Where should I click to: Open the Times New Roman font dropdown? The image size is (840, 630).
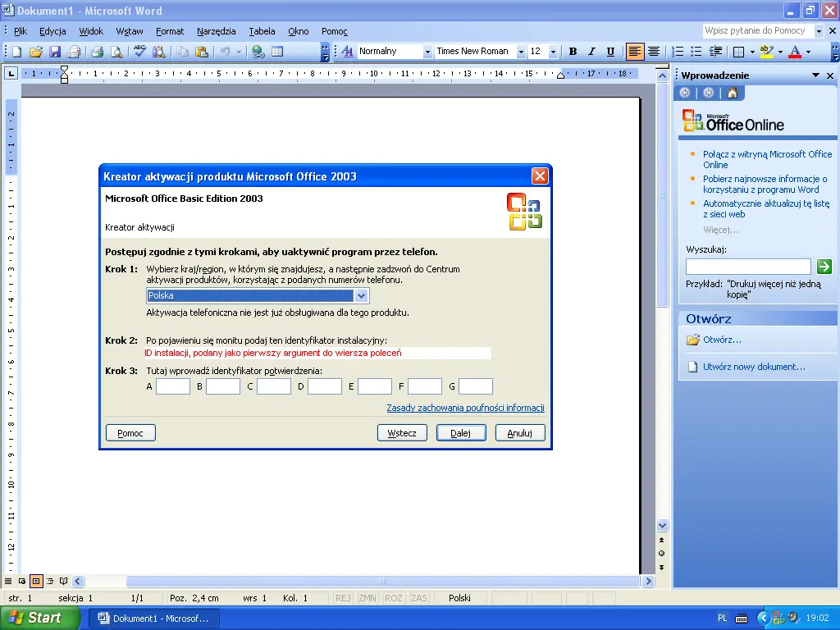point(520,52)
